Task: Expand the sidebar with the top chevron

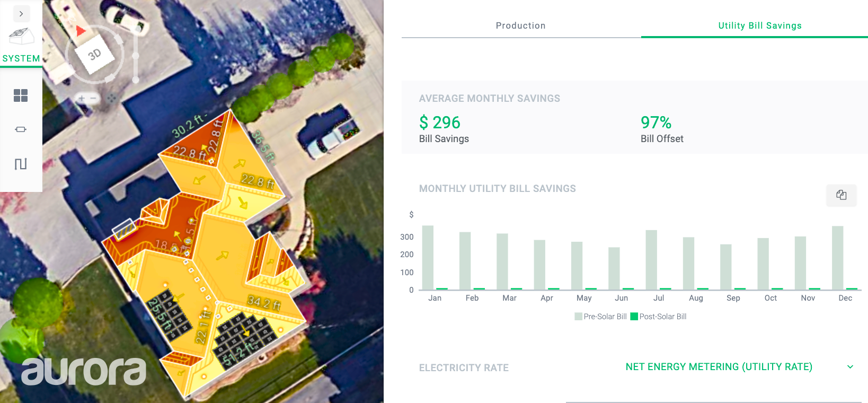Action: click(21, 14)
